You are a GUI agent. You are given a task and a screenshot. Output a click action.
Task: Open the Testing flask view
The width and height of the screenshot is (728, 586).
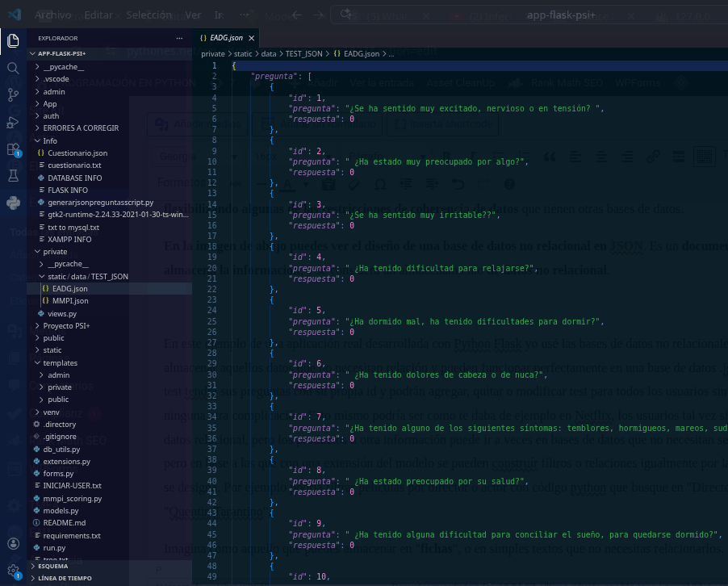pos(13,176)
